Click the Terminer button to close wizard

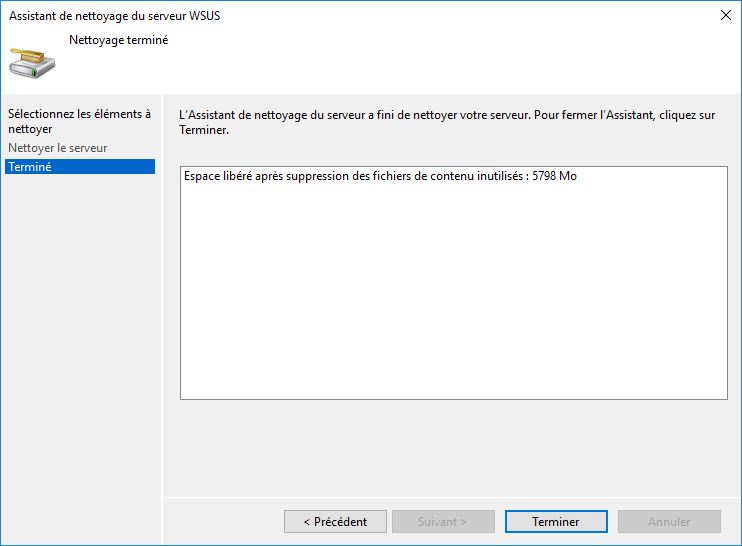556,521
